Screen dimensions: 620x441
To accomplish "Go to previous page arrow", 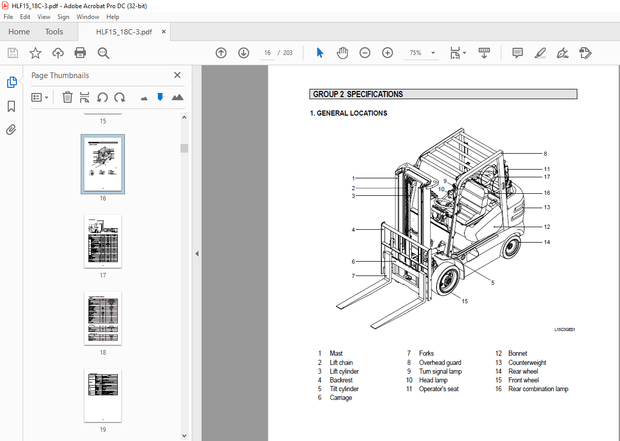I will (x=221, y=53).
